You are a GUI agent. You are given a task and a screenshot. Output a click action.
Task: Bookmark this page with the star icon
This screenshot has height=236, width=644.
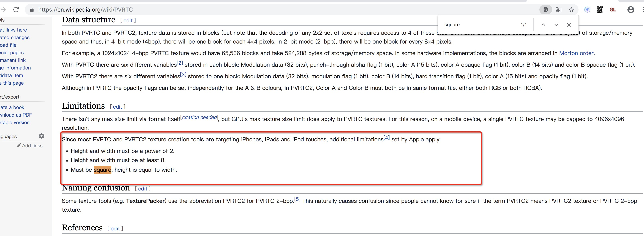(571, 10)
